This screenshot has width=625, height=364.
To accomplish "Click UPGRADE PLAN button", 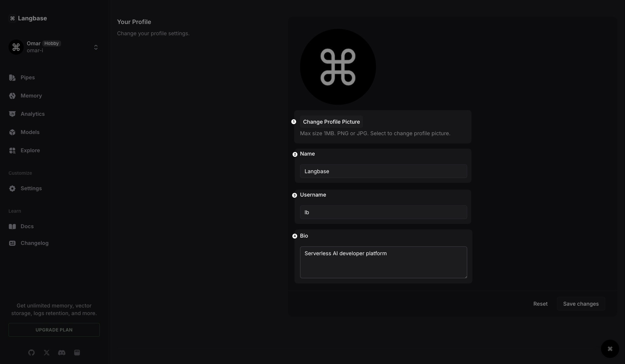I will point(54,330).
